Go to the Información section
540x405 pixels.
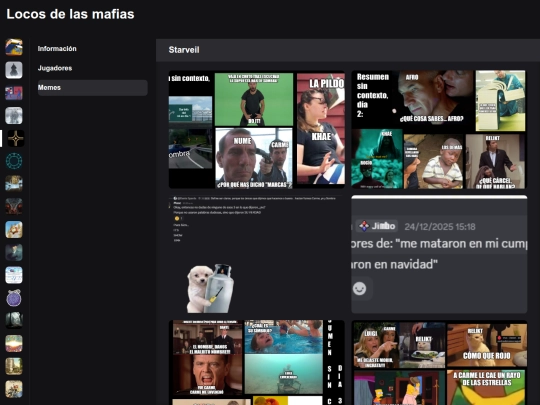click(93, 49)
